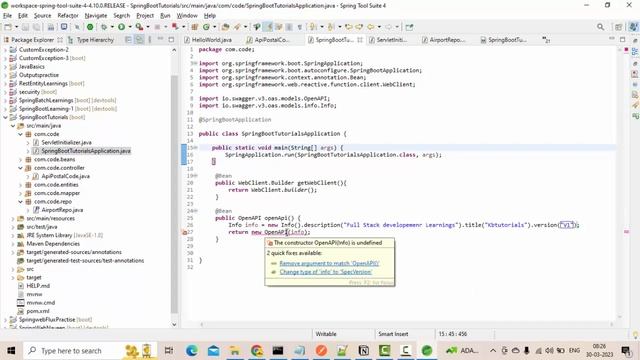Switch to the AirportRepo... editor tab
The height and width of the screenshot is (360, 640).
click(444, 40)
